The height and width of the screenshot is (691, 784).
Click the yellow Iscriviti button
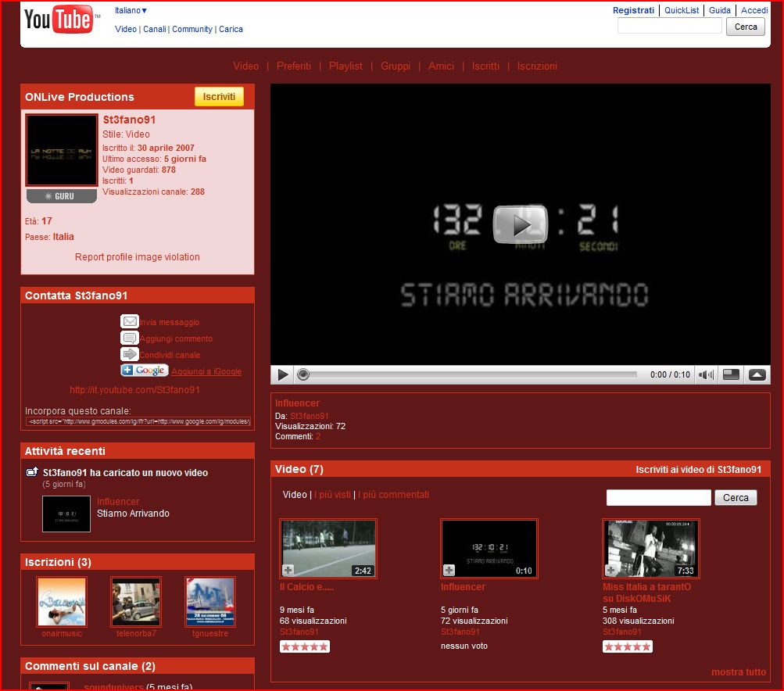(219, 96)
